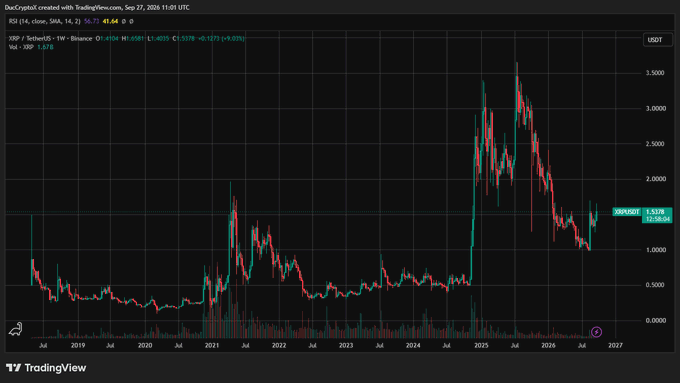The image size is (680, 383).
Task: Click the 2025 label on time axis
Action: tap(481, 345)
